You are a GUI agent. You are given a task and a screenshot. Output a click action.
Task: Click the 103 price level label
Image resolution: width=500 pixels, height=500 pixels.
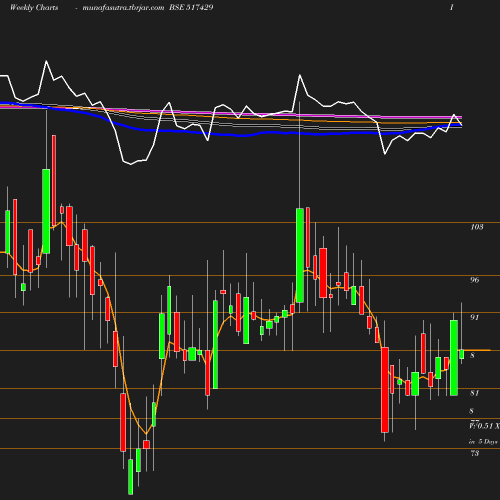coord(477,227)
